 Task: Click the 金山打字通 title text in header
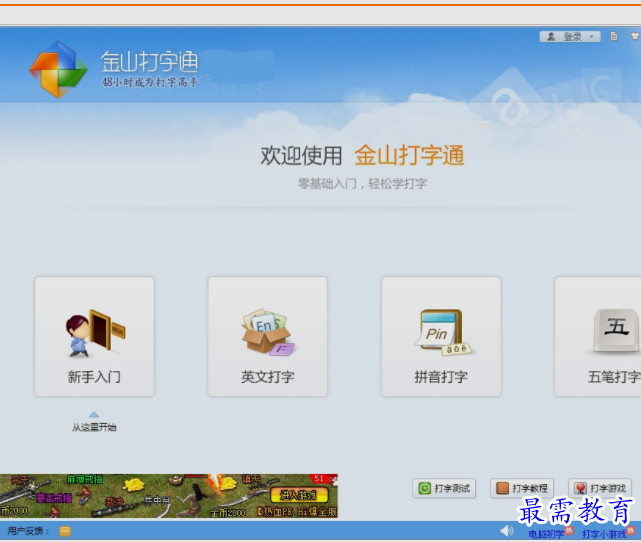coord(150,62)
